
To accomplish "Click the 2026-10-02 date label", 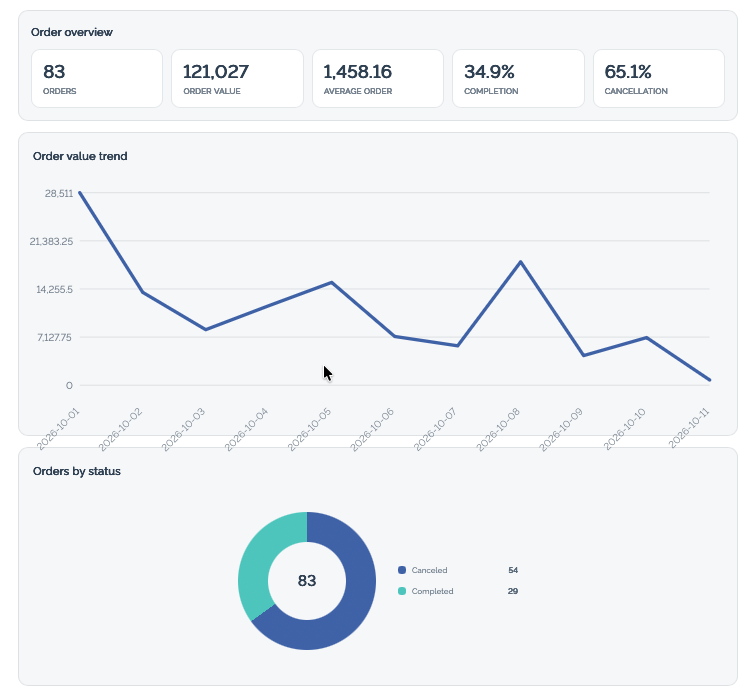I will pyautogui.click(x=120, y=429).
